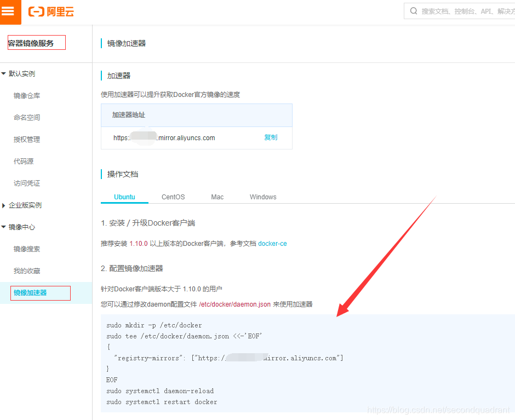Click the 容器镜像服务 sidebar title
The image size is (515, 420).
click(x=31, y=43)
